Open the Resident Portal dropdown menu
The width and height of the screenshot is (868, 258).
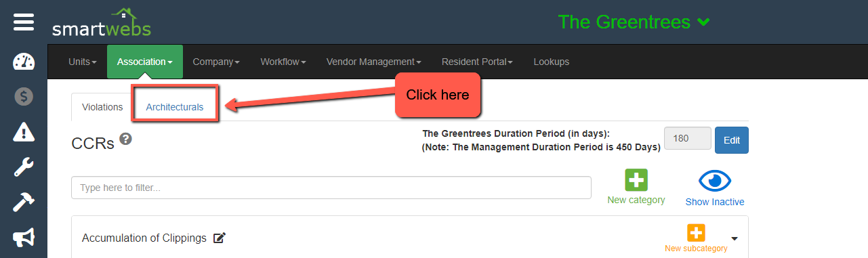477,62
